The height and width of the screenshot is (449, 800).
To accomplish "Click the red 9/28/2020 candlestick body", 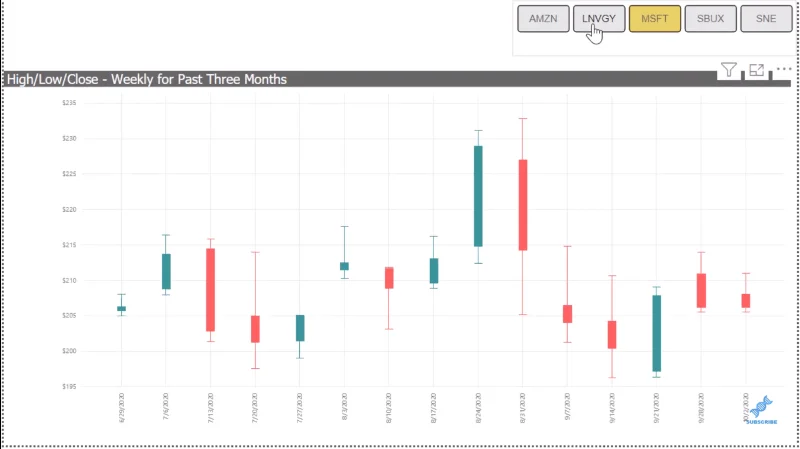I will tap(702, 291).
